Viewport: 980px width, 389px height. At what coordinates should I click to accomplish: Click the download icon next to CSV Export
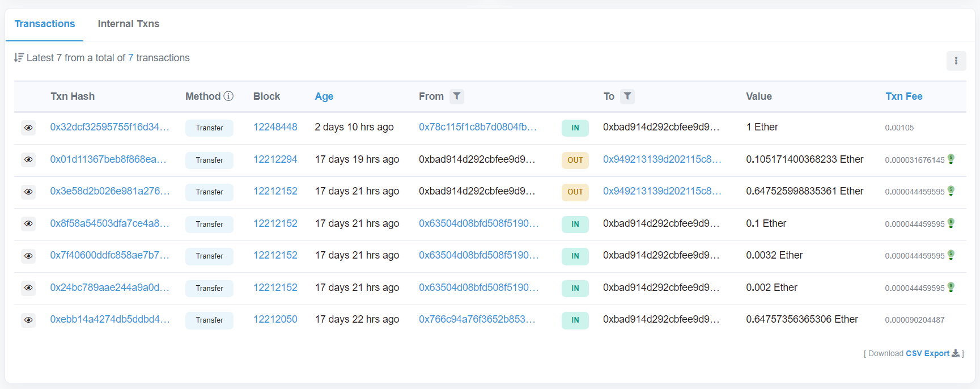956,353
